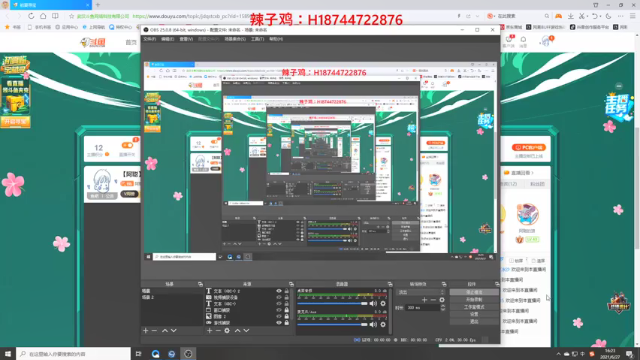Mute the desktop audio speaker icon

point(373,303)
